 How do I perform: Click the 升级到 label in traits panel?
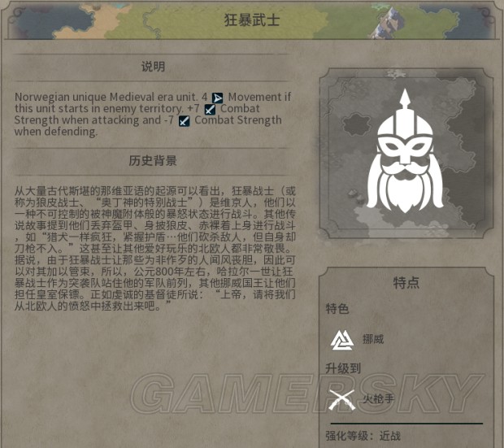[343, 368]
